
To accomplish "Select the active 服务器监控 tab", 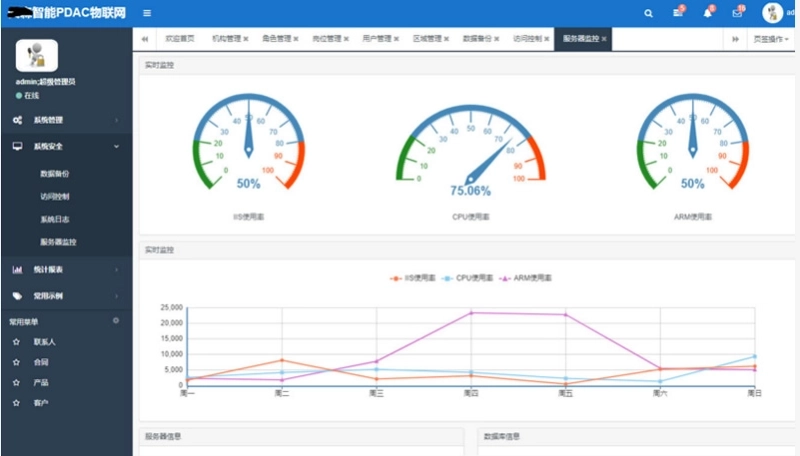I will tap(581, 39).
